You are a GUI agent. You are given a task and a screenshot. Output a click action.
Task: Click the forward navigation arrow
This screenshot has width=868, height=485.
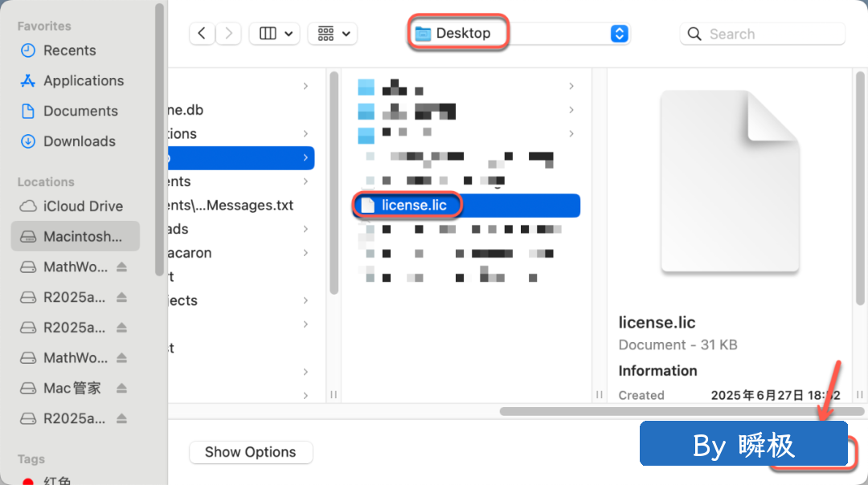[229, 34]
